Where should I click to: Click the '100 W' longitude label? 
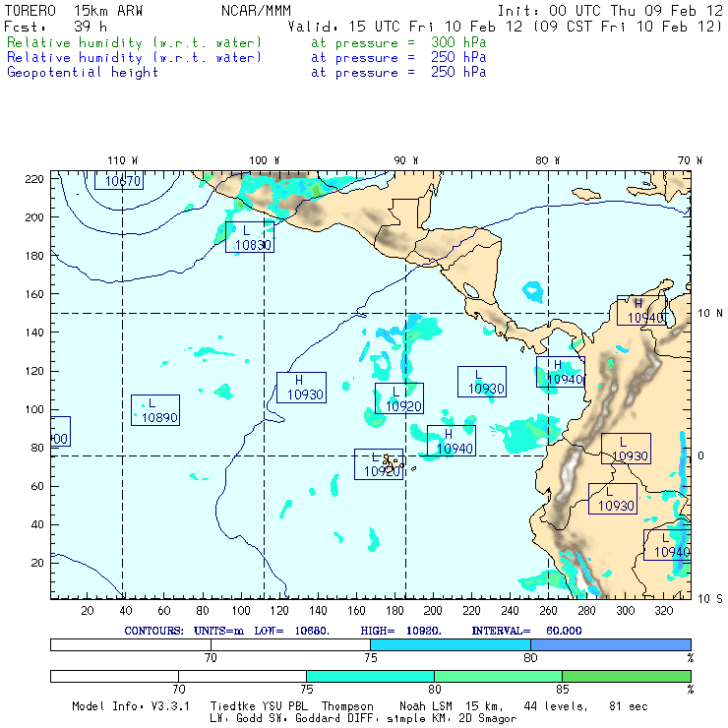[265, 160]
